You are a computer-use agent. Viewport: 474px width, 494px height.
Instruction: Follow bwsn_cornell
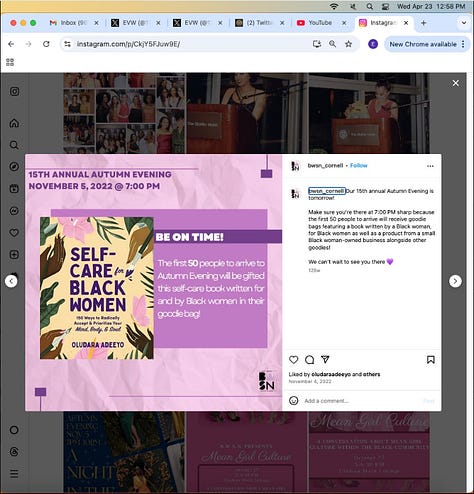click(x=359, y=165)
